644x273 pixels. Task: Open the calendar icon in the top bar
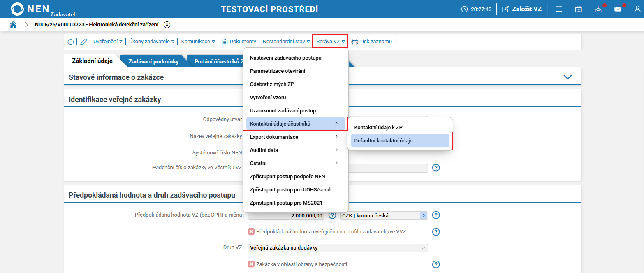tap(578, 8)
